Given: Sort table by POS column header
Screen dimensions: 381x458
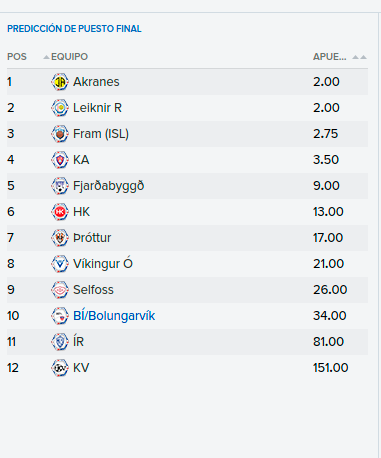Looking at the screenshot, I should (x=17, y=57).
